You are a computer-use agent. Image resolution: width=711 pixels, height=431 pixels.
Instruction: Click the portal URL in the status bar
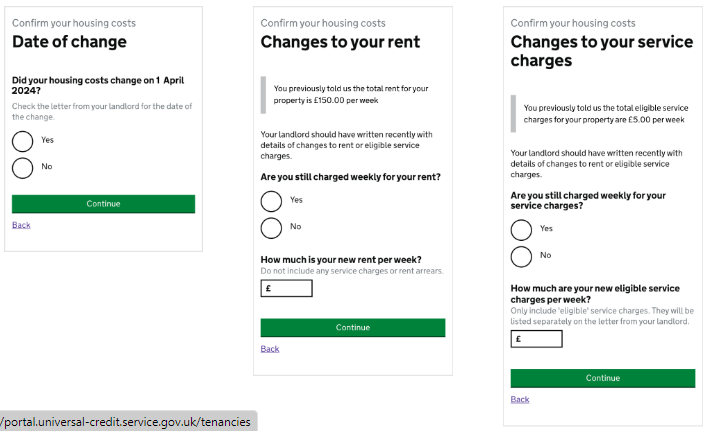click(126, 422)
